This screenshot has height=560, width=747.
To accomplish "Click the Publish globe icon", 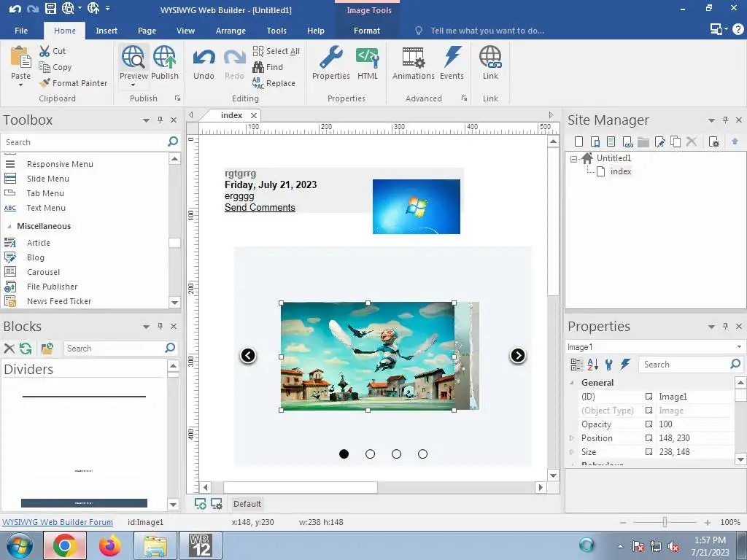I will [164, 57].
